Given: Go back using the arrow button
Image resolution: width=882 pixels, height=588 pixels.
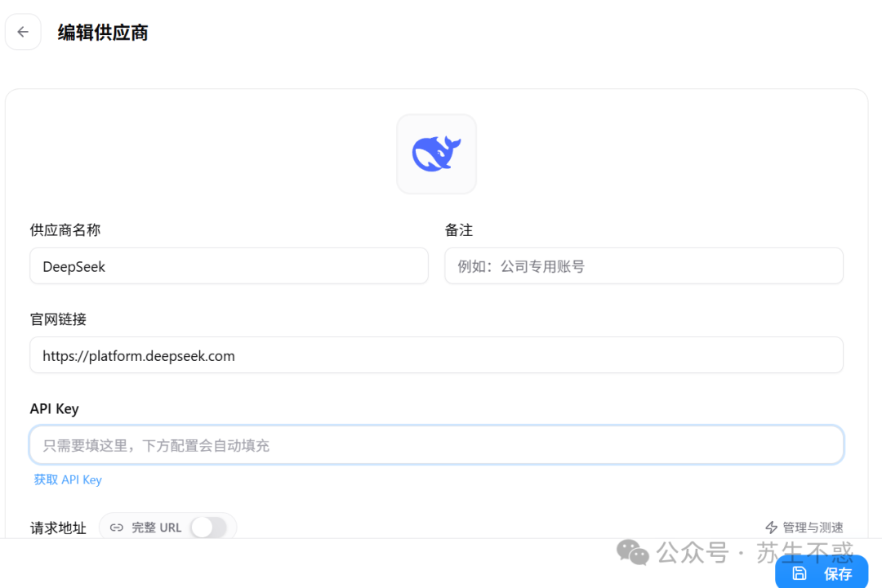Looking at the screenshot, I should (23, 32).
